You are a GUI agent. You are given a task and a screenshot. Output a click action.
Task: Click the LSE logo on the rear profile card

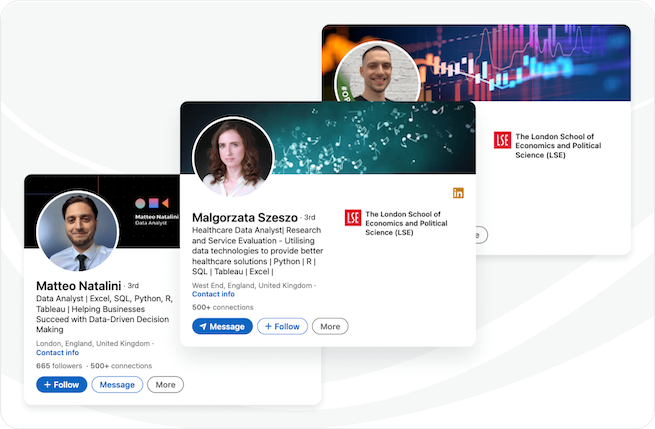tap(502, 141)
